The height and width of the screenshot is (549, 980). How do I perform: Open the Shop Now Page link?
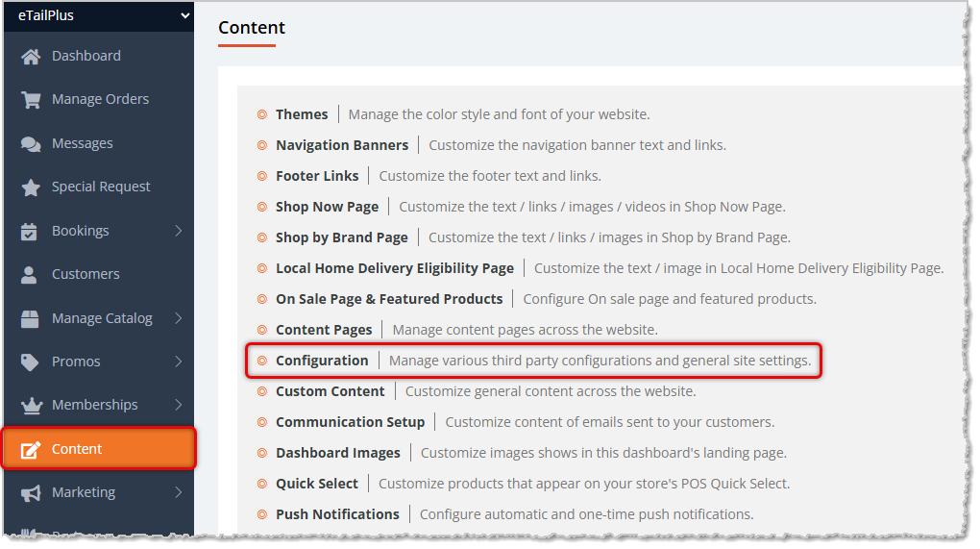point(328,207)
